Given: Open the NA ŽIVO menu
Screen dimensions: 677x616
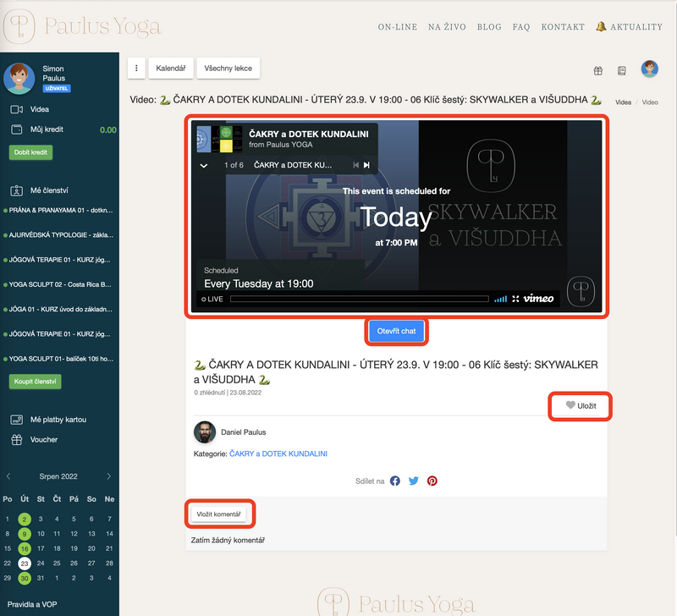Looking at the screenshot, I should 447,27.
